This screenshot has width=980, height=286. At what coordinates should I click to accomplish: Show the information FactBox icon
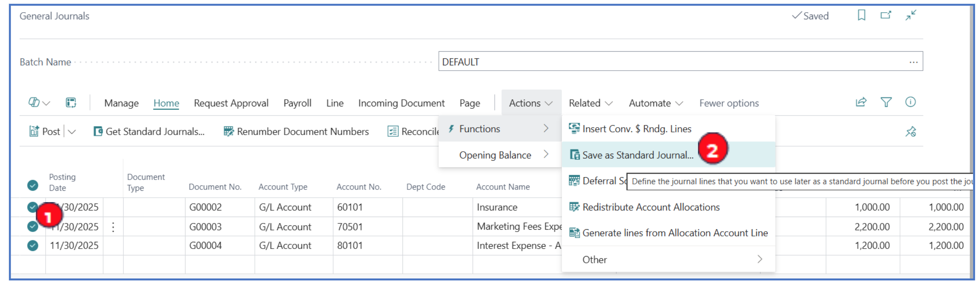910,102
